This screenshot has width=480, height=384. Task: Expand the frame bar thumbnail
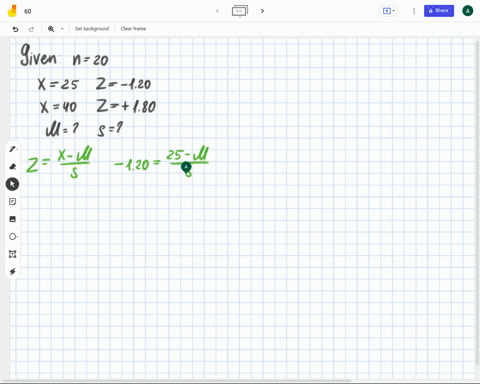tap(240, 11)
